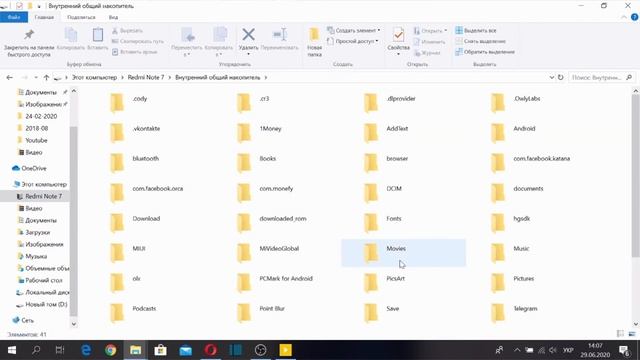Select Redmi Note 7 in navigation pane
Screen dimensions: 640x360
[x=39, y=196]
